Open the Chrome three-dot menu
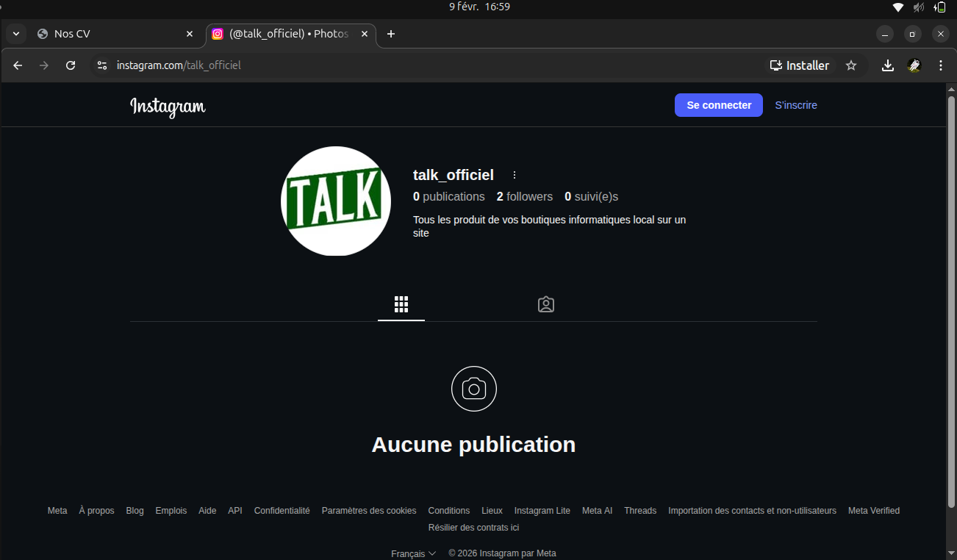This screenshot has height=560, width=957. [x=941, y=65]
